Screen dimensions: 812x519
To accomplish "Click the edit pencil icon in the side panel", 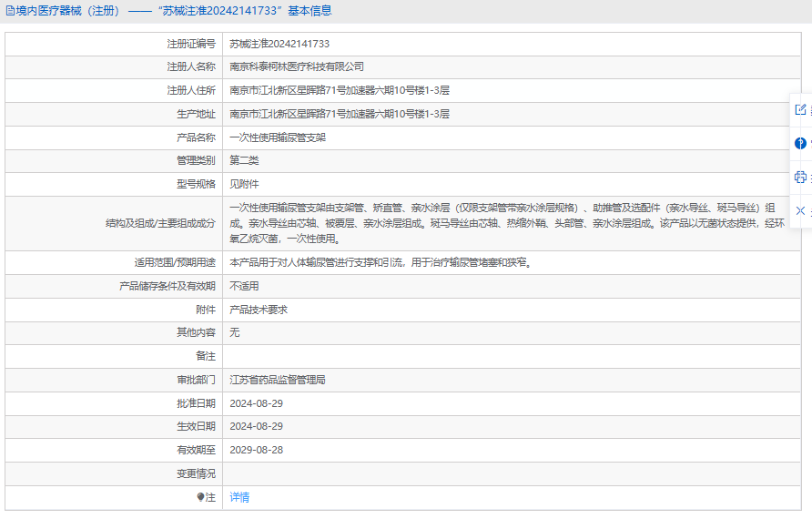I will pos(800,109).
